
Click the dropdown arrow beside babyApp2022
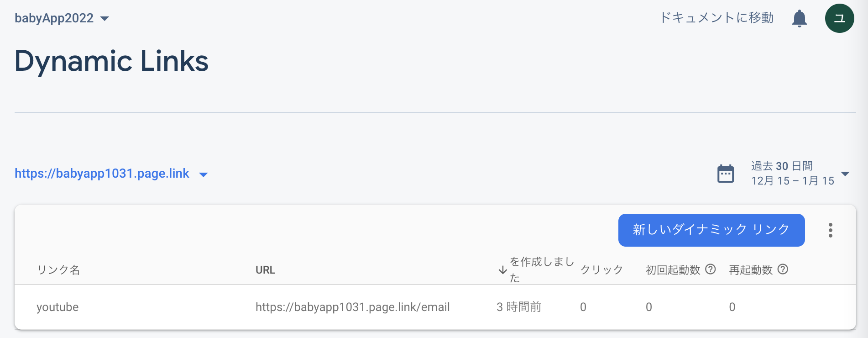click(105, 19)
